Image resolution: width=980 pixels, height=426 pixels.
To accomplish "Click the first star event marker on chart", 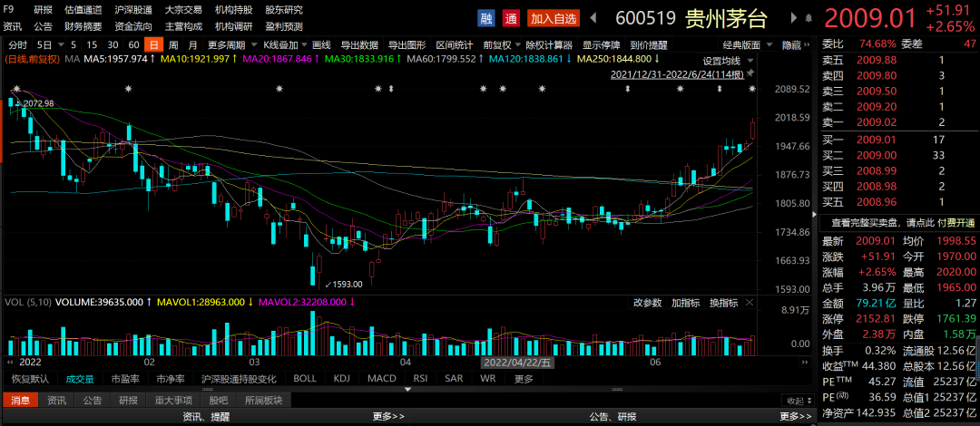I will click(17, 89).
